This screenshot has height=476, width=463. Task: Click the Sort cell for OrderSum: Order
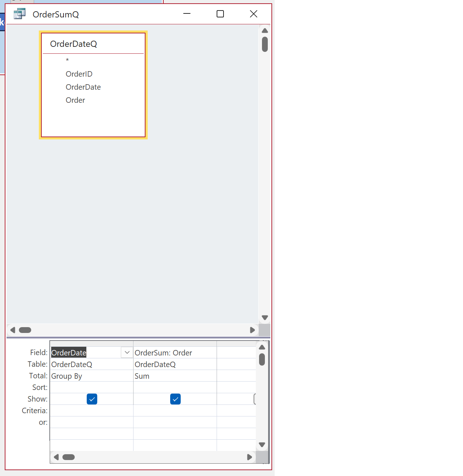175,387
